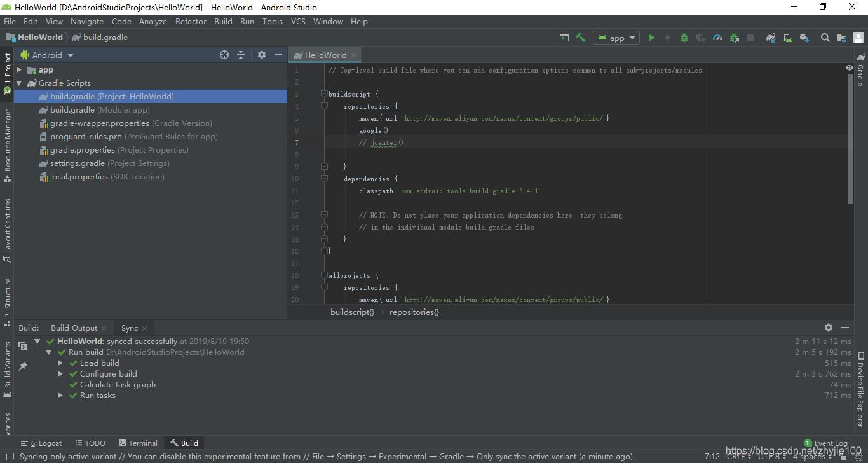Open the app run configuration dropdown
Image resolution: width=868 pixels, height=463 pixels.
pos(615,38)
